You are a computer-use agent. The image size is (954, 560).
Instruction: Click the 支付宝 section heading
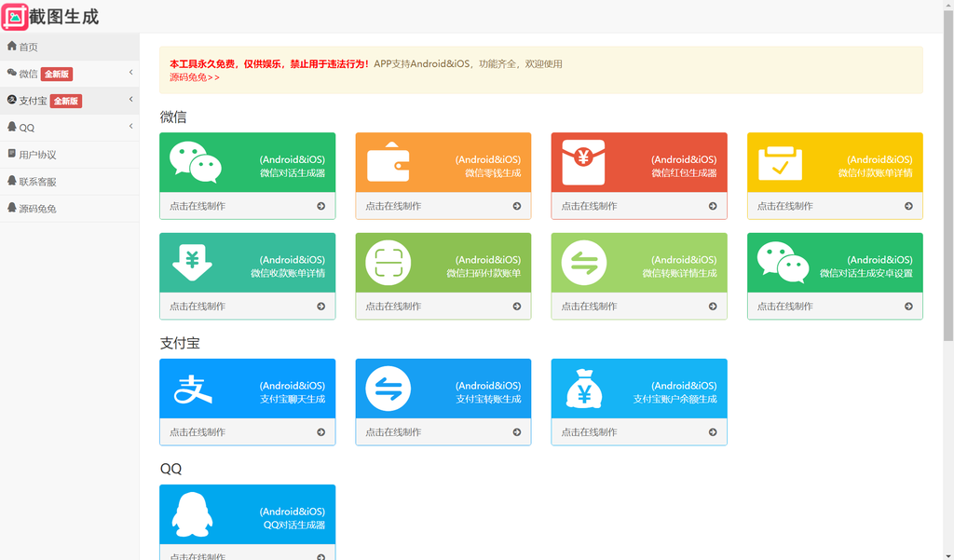pyautogui.click(x=180, y=343)
